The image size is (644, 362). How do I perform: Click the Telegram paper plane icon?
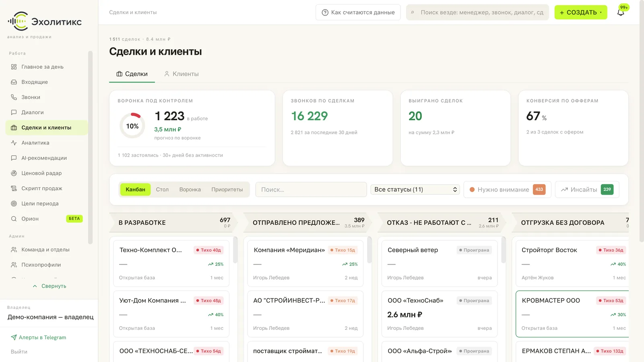pos(14,337)
